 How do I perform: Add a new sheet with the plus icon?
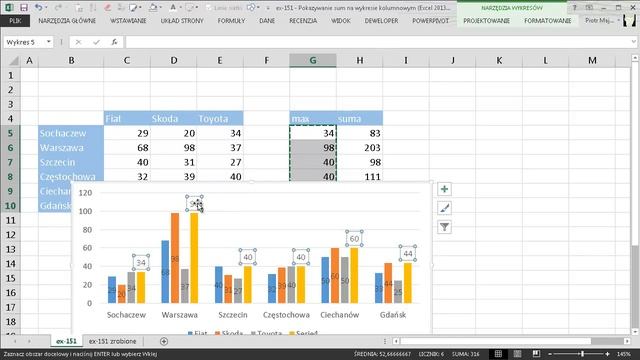click(164, 341)
